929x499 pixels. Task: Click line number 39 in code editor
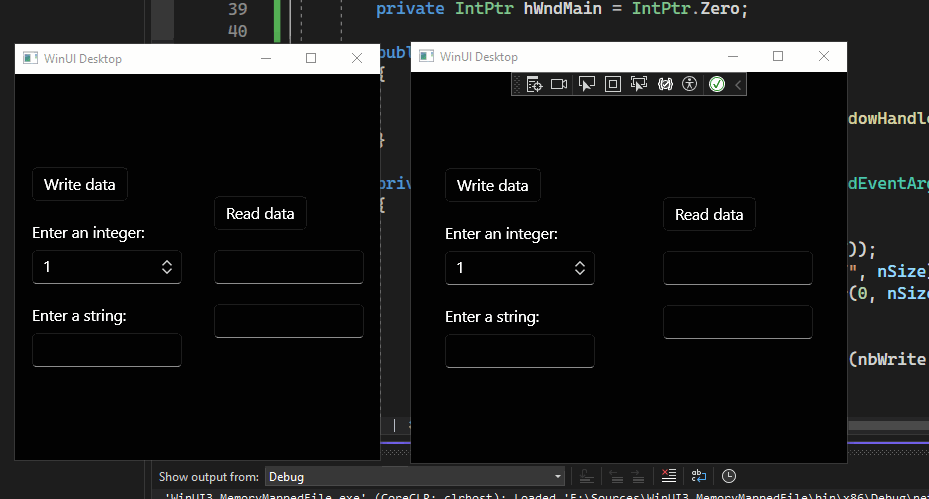click(x=238, y=9)
